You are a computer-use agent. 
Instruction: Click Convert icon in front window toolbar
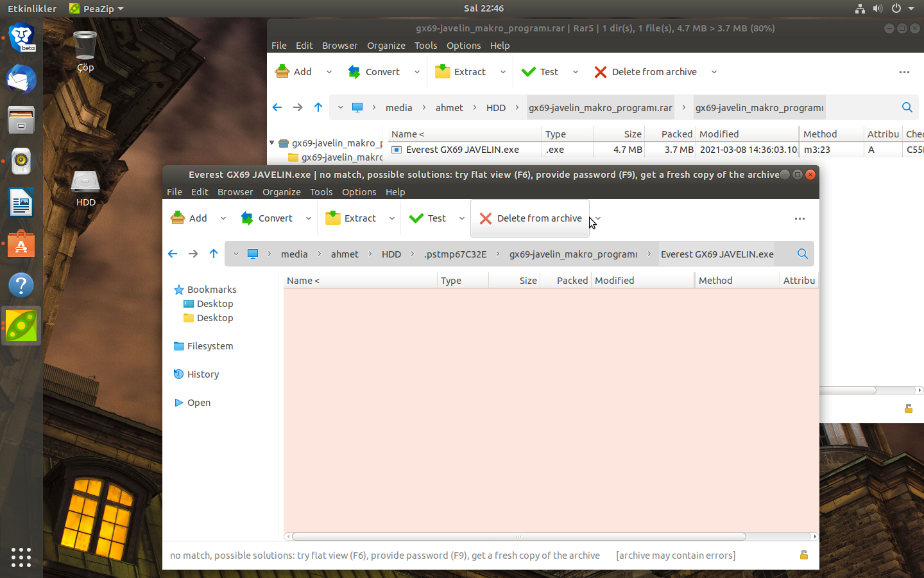point(247,218)
